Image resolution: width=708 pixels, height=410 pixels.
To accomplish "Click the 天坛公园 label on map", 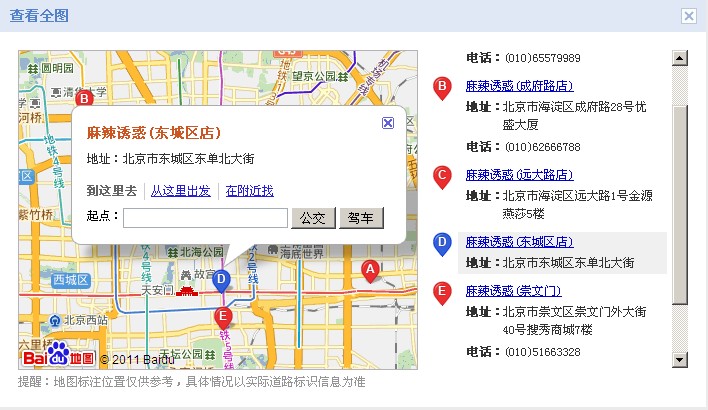I will tap(182, 354).
